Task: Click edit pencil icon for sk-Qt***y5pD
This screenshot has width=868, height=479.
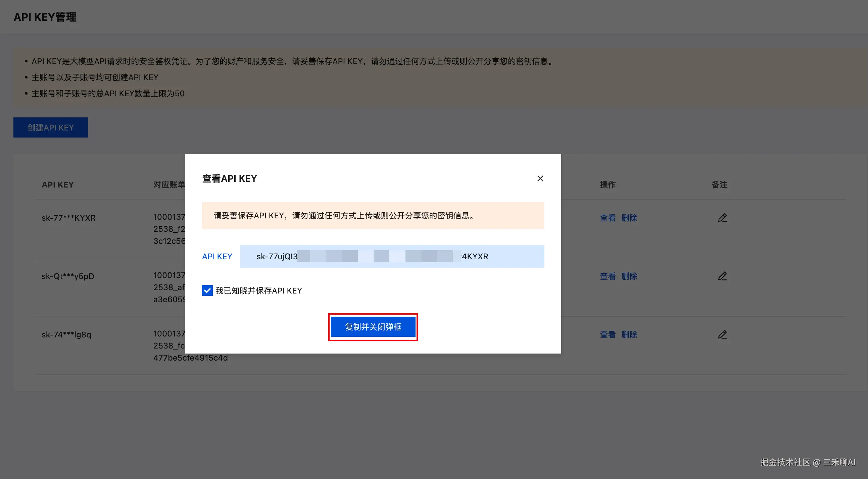Action: [722, 276]
